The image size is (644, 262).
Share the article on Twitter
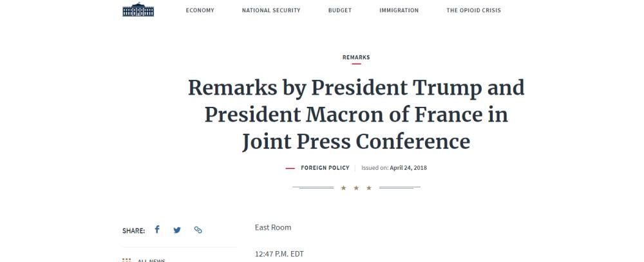pyautogui.click(x=177, y=230)
